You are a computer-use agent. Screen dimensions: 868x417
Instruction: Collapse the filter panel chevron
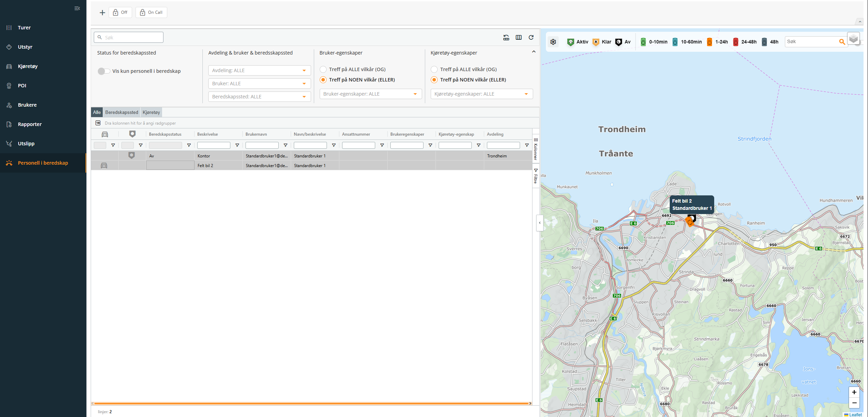point(534,52)
